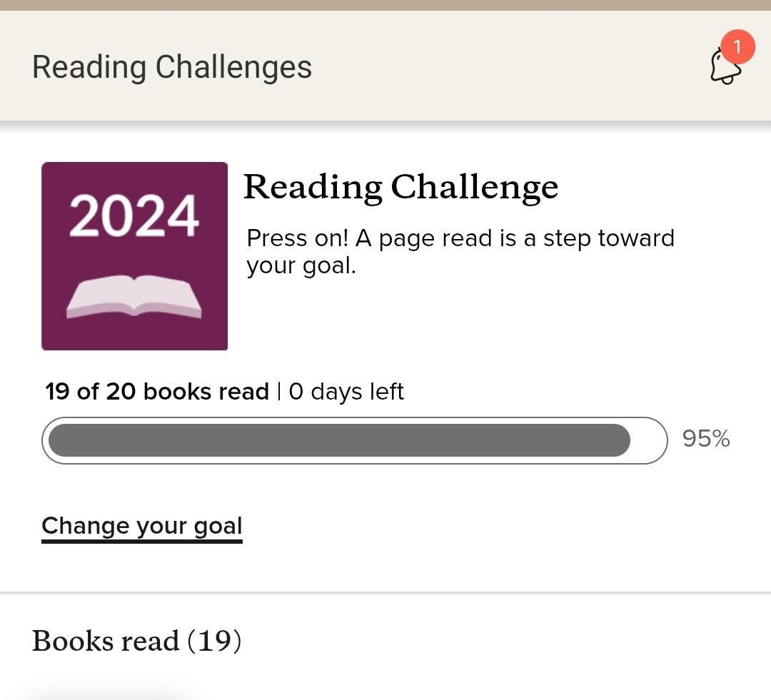771x700 pixels.
Task: Click the Books read (19) section heading
Action: (136, 641)
